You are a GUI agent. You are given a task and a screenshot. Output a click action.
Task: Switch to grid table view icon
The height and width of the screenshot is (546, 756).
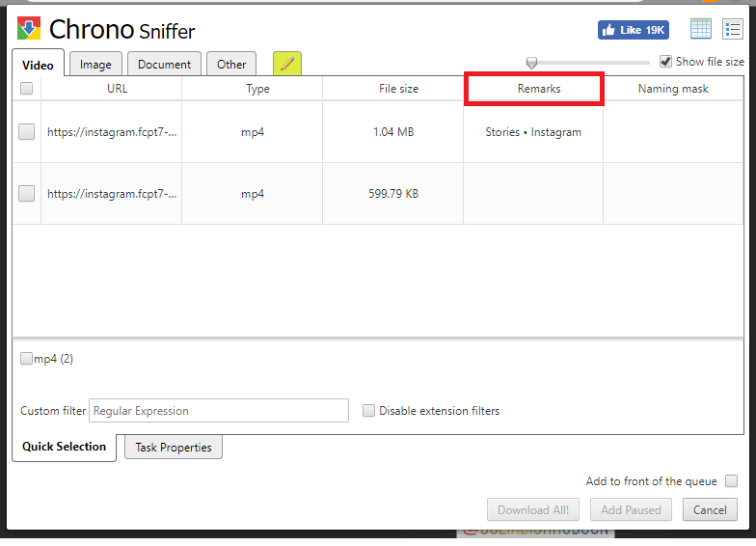point(701,29)
